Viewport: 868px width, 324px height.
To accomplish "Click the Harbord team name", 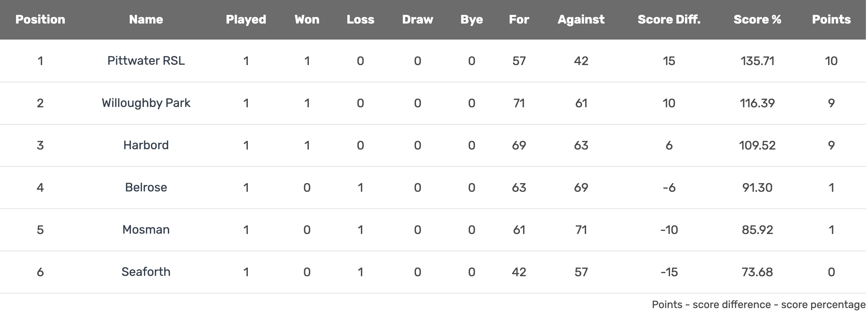I will coord(146,145).
